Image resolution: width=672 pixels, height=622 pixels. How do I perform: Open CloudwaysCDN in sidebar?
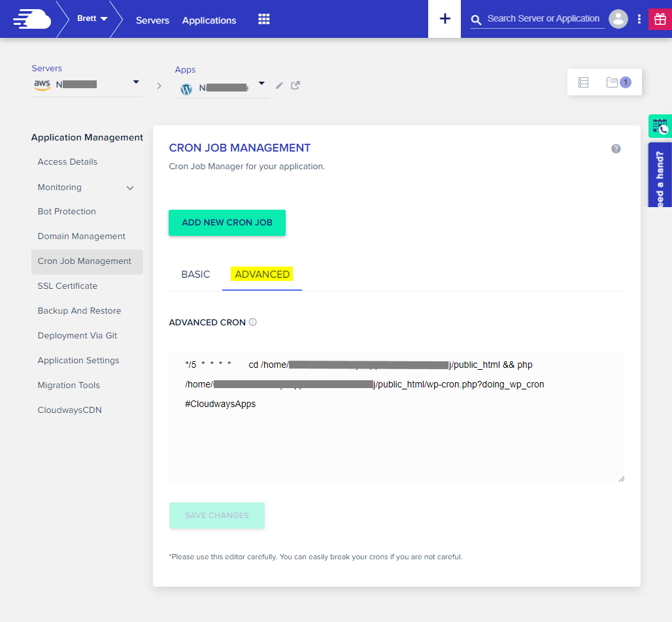click(x=69, y=410)
